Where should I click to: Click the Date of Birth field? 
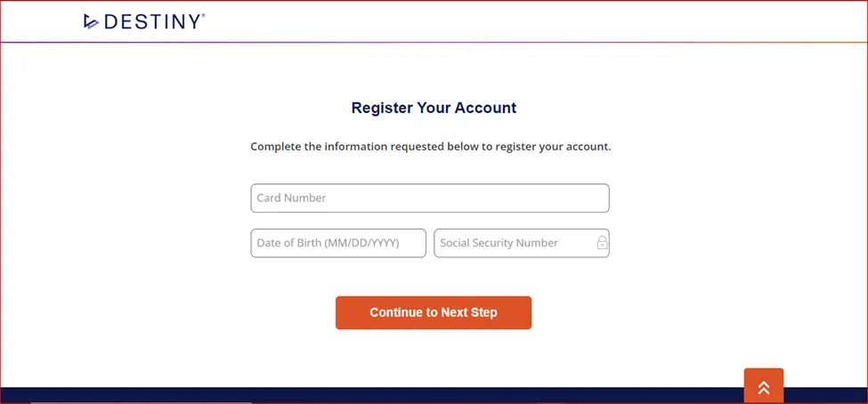pos(338,243)
